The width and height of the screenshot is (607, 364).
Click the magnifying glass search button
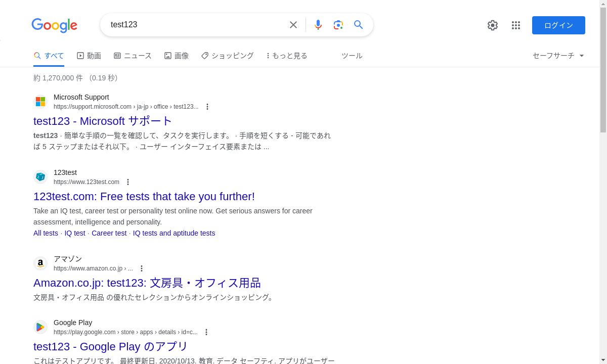(x=359, y=25)
